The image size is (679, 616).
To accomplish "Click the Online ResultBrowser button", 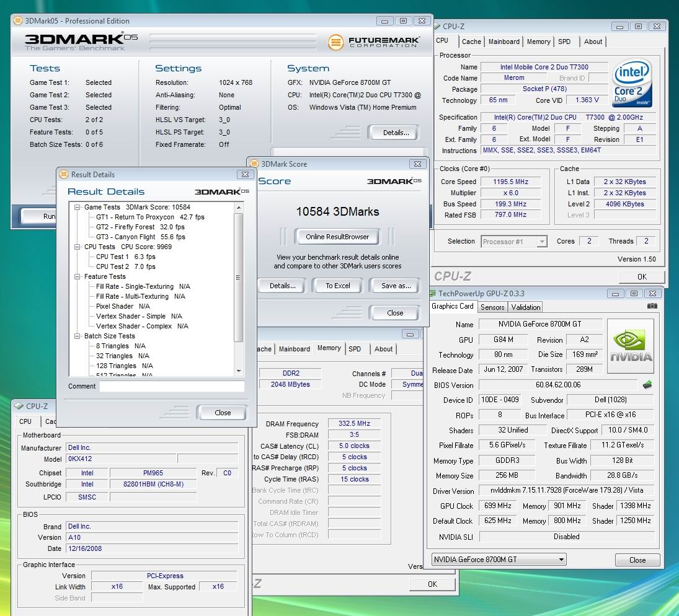I will [337, 237].
